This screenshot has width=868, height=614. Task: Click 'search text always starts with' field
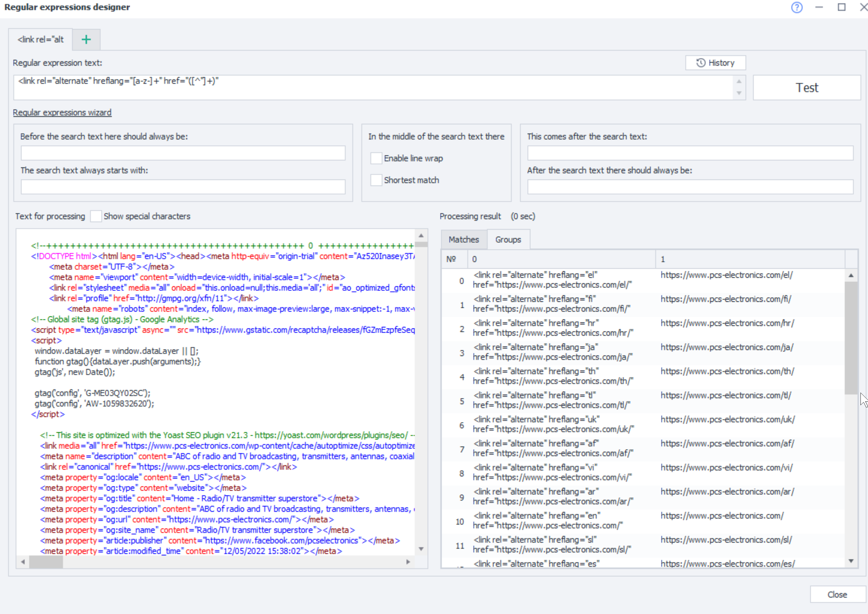[183, 187]
